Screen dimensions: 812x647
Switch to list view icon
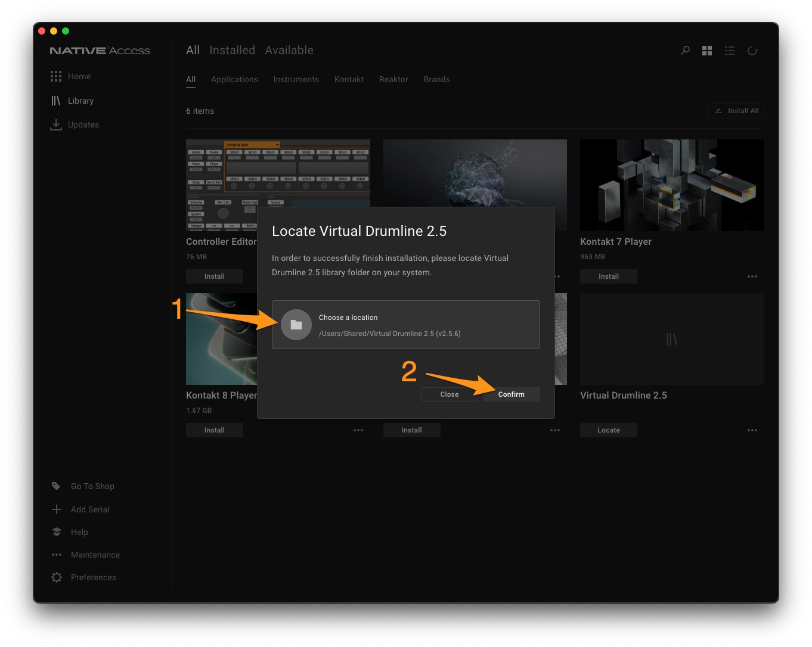coord(730,51)
